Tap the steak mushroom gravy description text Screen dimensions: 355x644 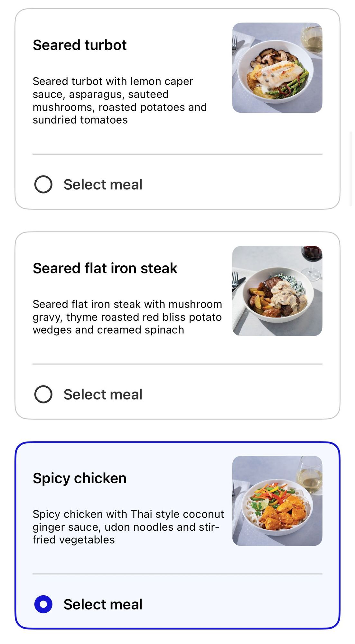pos(127,317)
